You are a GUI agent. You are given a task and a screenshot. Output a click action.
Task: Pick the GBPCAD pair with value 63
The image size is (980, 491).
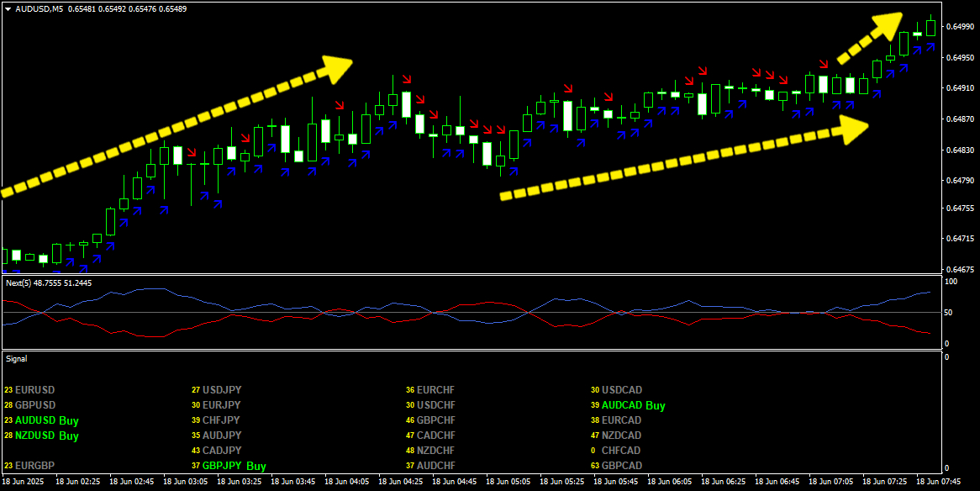point(621,466)
